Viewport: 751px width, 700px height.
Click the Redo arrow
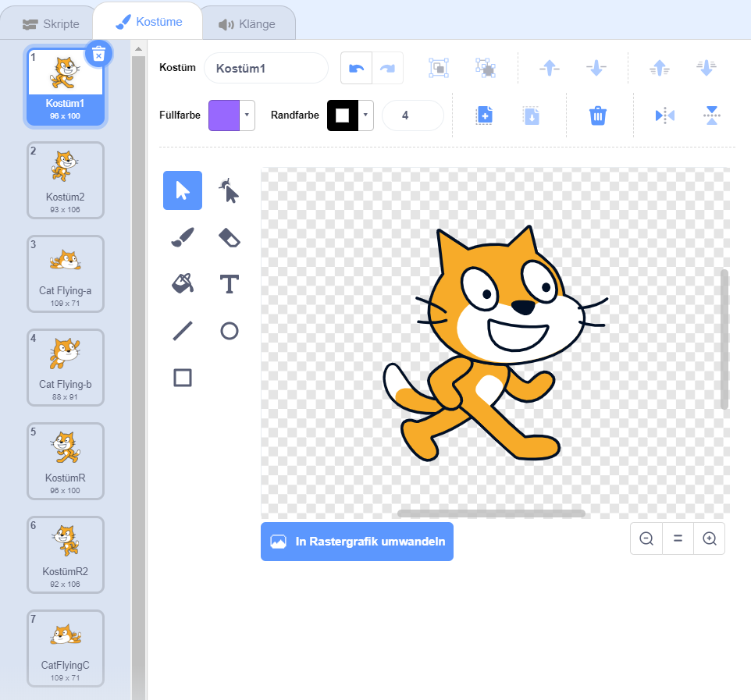tap(387, 68)
